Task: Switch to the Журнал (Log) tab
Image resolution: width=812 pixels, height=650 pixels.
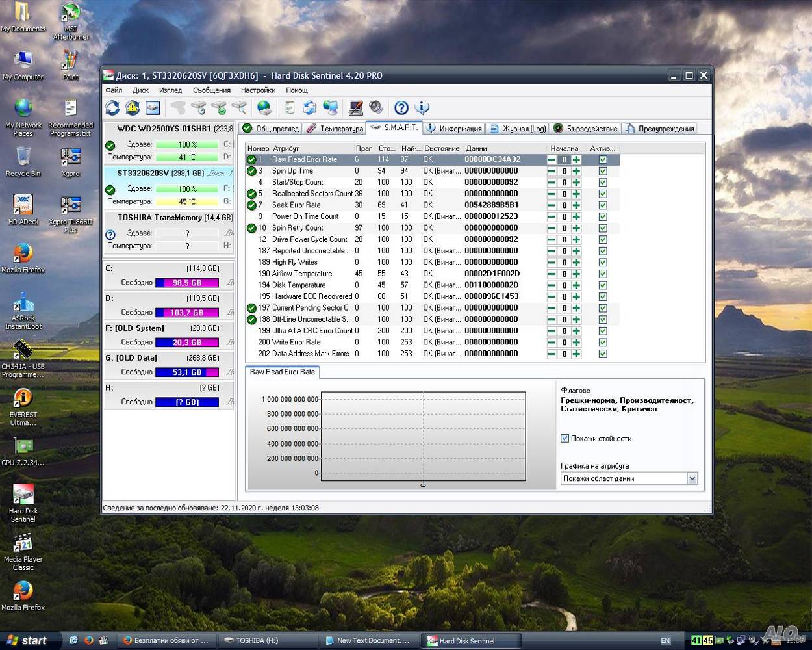Action: (x=518, y=129)
